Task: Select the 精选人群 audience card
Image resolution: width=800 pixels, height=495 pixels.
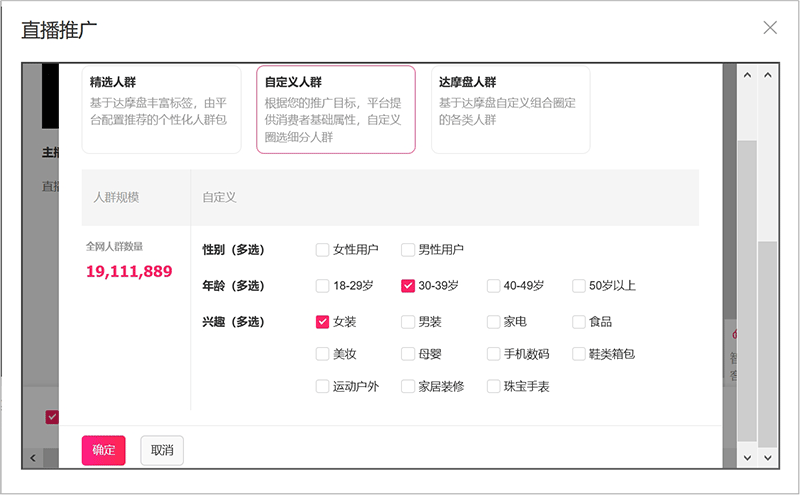Action: 161,109
